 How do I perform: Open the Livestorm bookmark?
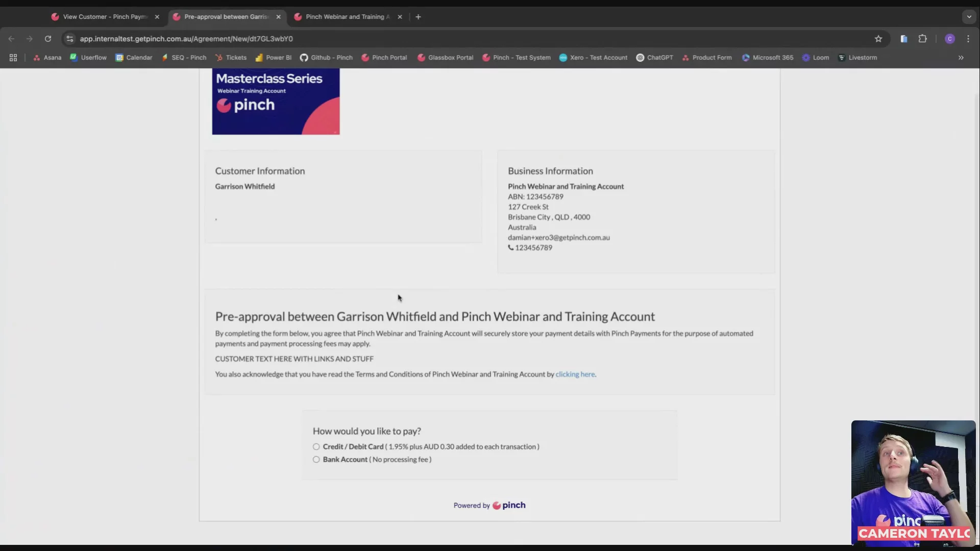click(x=857, y=58)
